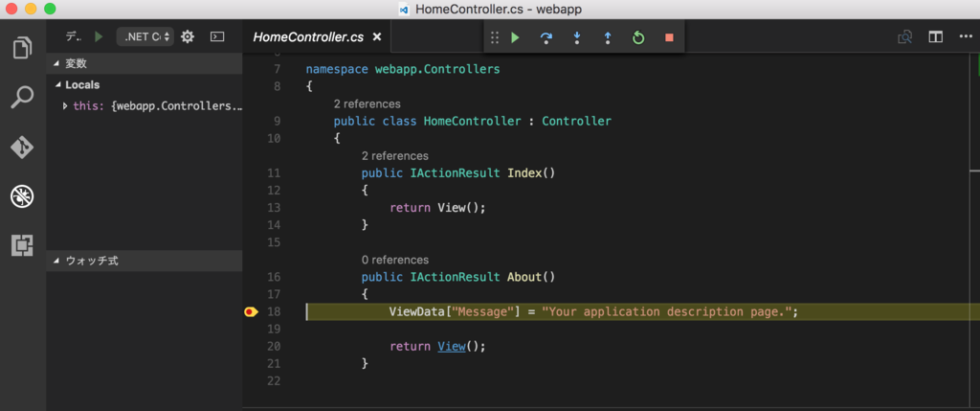The width and height of the screenshot is (980, 411).
Task: Click the About method name
Action: point(524,277)
